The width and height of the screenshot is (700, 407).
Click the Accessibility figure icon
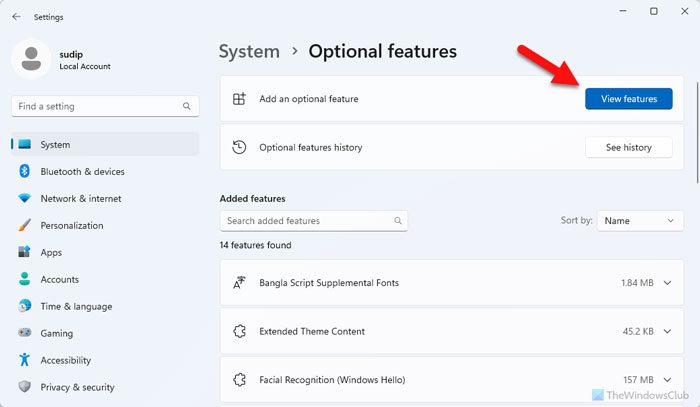point(25,360)
